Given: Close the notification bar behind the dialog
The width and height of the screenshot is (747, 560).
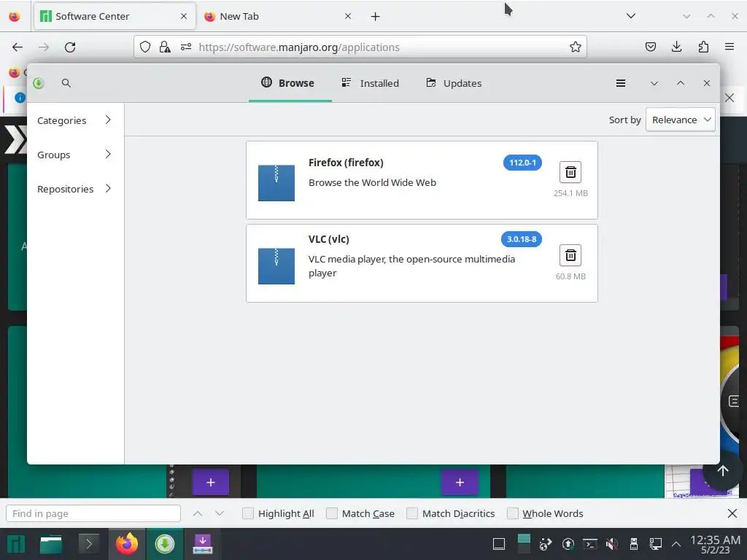Looking at the screenshot, I should [x=729, y=98].
